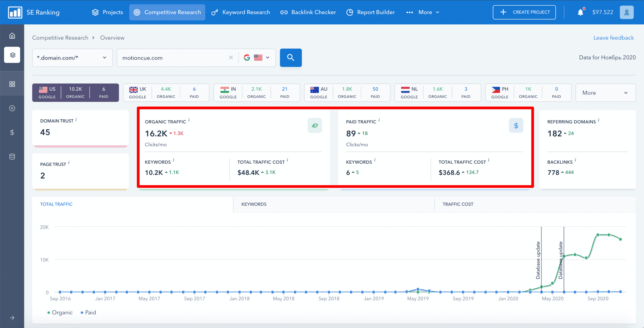Select the database icon in the sidebar
The height and width of the screenshot is (328, 644).
pos(12,156)
